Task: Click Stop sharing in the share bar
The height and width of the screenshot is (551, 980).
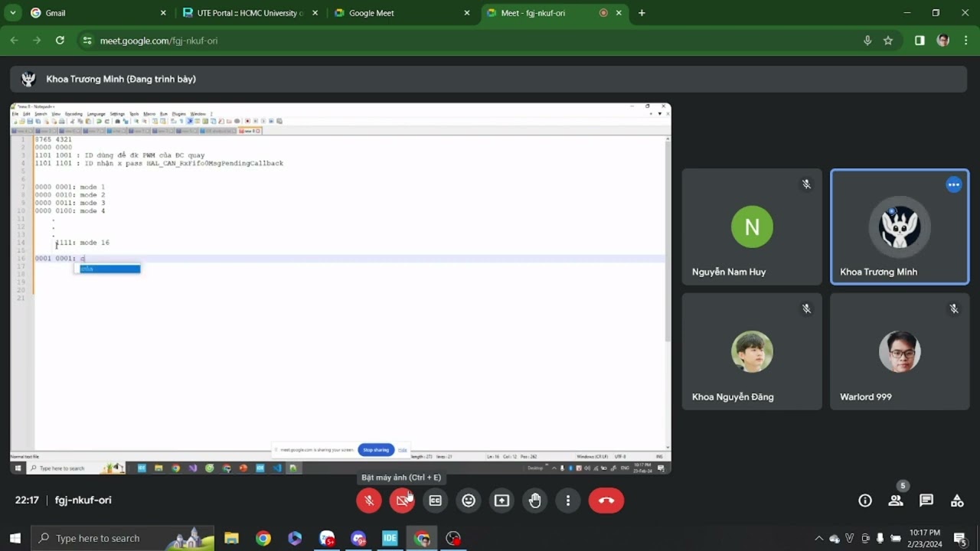Action: click(x=376, y=450)
